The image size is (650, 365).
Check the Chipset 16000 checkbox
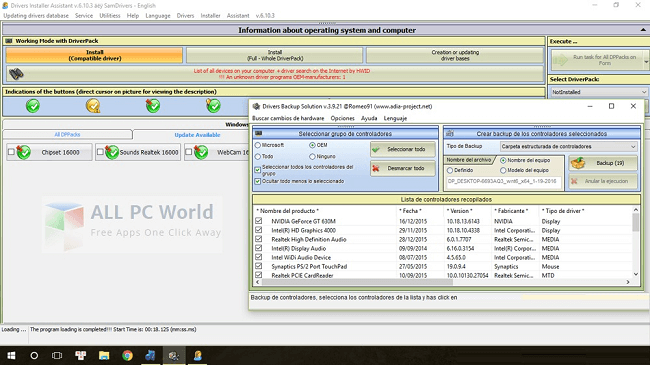pyautogui.click(x=11, y=152)
